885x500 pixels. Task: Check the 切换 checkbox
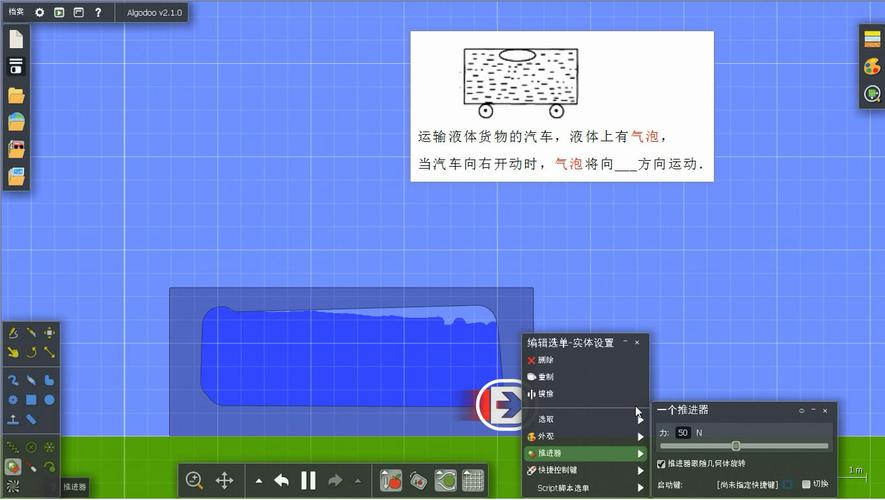pos(806,484)
